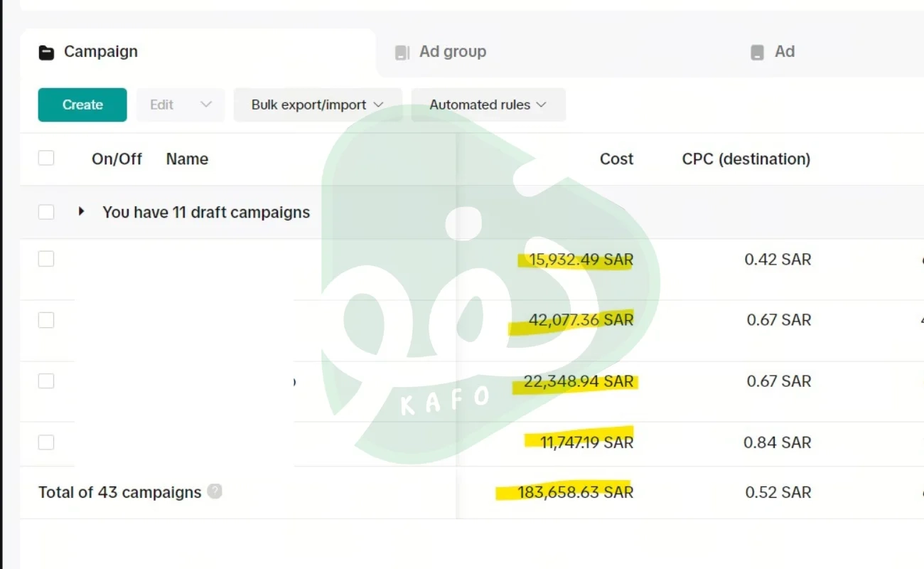Open the Bulk export/import dropdown
The height and width of the screenshot is (569, 924).
[x=317, y=105]
